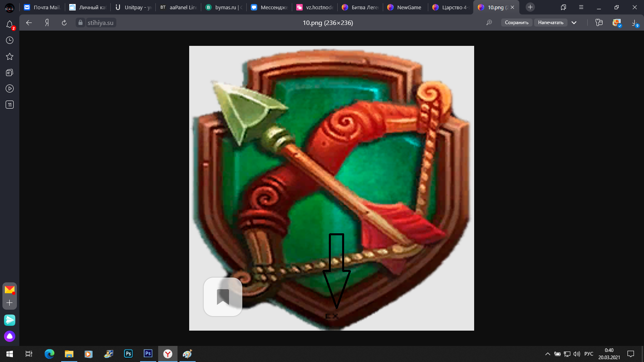Reload the current page
The width and height of the screenshot is (644, 362).
(64, 23)
